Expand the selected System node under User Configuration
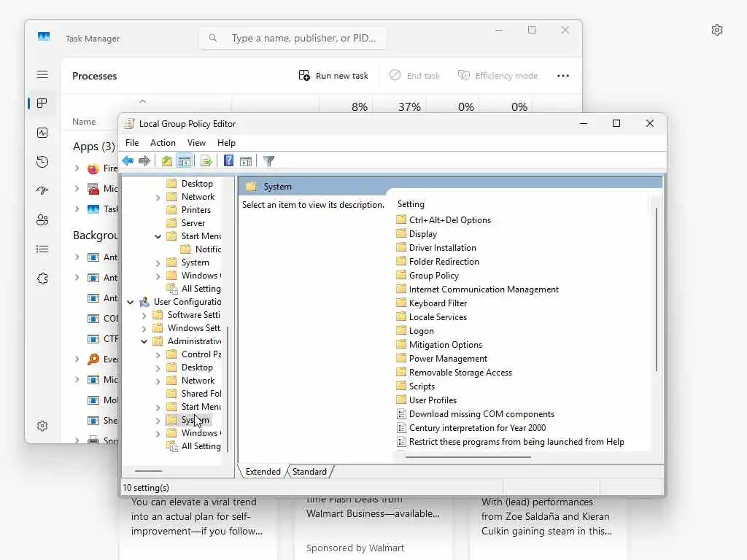747x560 pixels. click(158, 421)
